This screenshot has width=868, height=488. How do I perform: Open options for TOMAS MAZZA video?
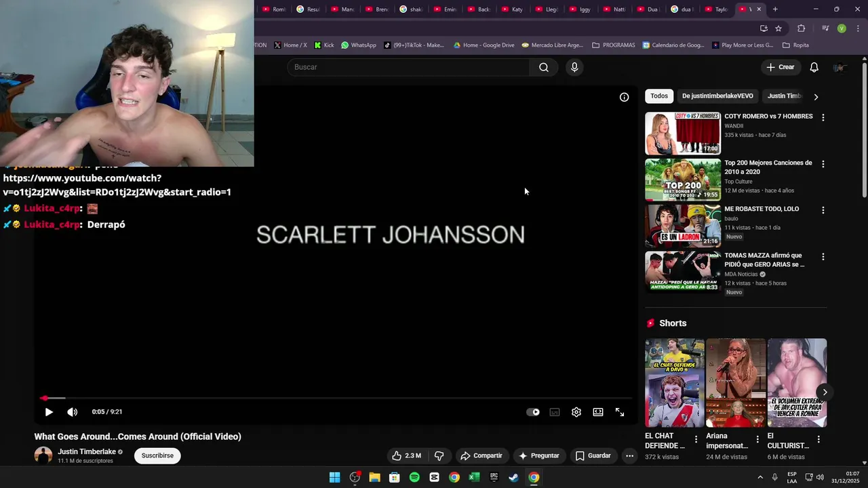click(823, 257)
